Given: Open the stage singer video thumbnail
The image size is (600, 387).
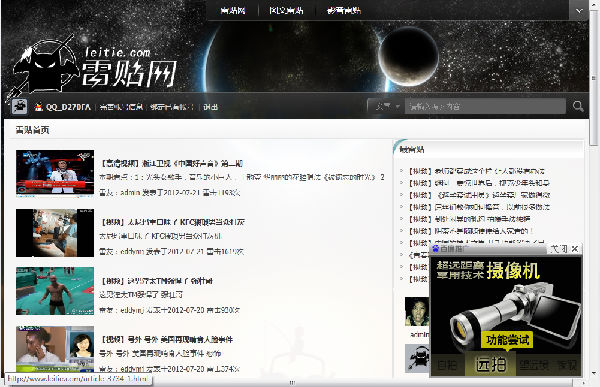Looking at the screenshot, I should (55, 173).
